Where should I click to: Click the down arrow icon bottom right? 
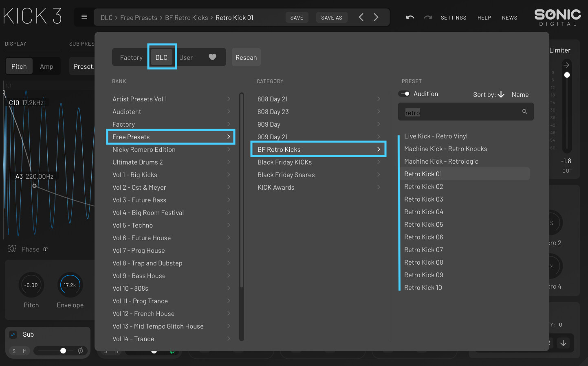pos(564,343)
